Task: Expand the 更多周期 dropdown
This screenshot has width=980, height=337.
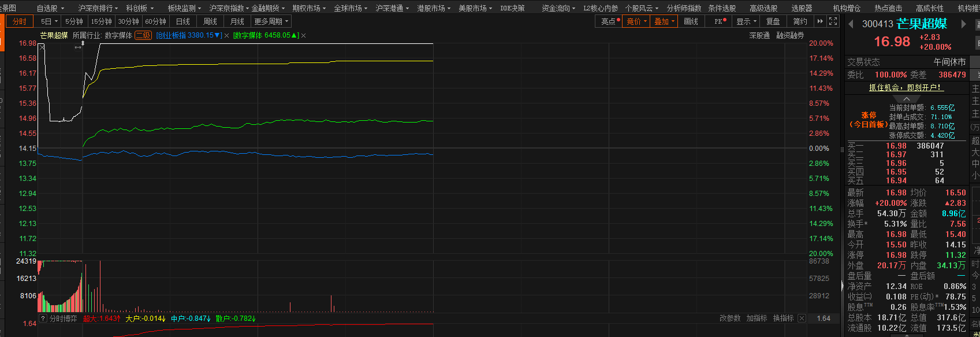Action: click(x=271, y=21)
